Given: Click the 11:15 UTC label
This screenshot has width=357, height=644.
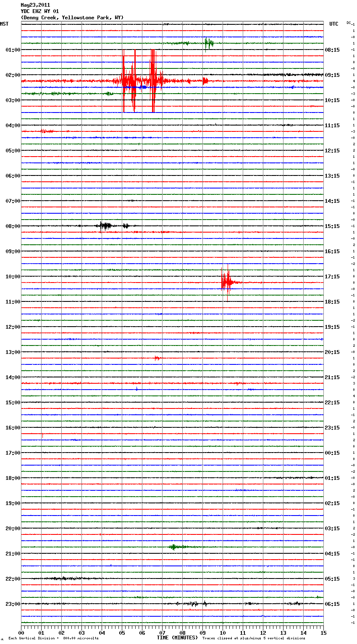Looking at the screenshot, I should [x=332, y=126].
